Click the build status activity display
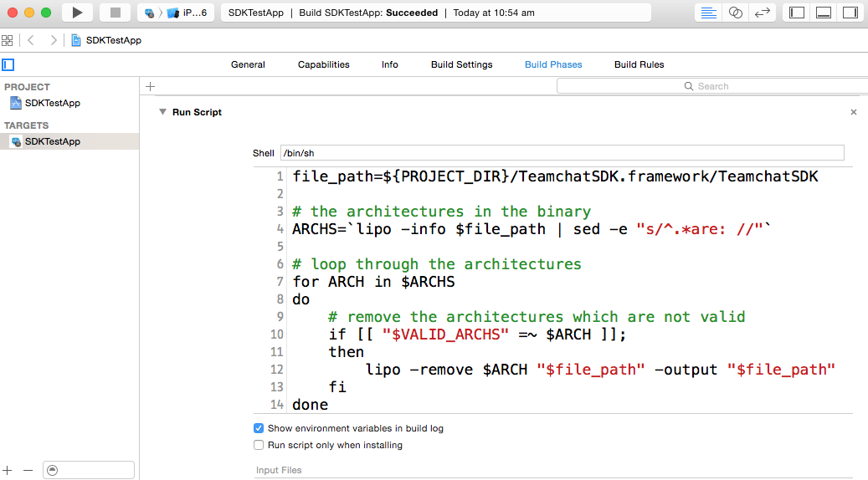 pos(435,13)
